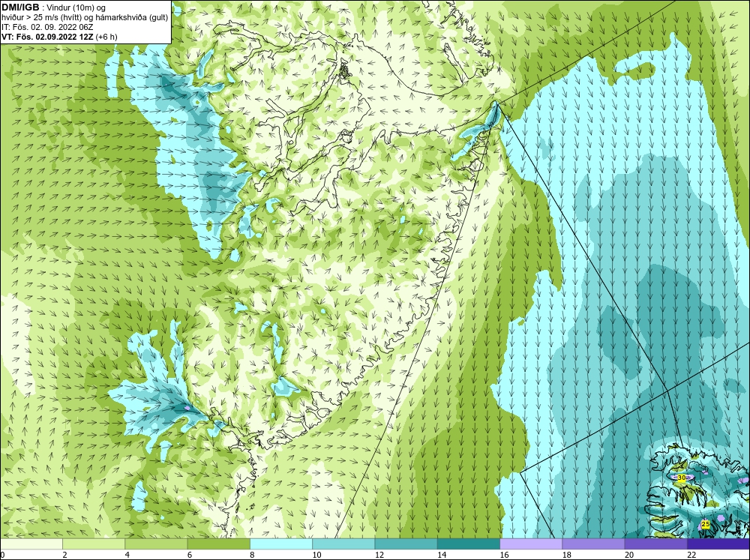The image size is (750, 560).
Task: Click the '8' colorbar tick label
Action: 252,555
